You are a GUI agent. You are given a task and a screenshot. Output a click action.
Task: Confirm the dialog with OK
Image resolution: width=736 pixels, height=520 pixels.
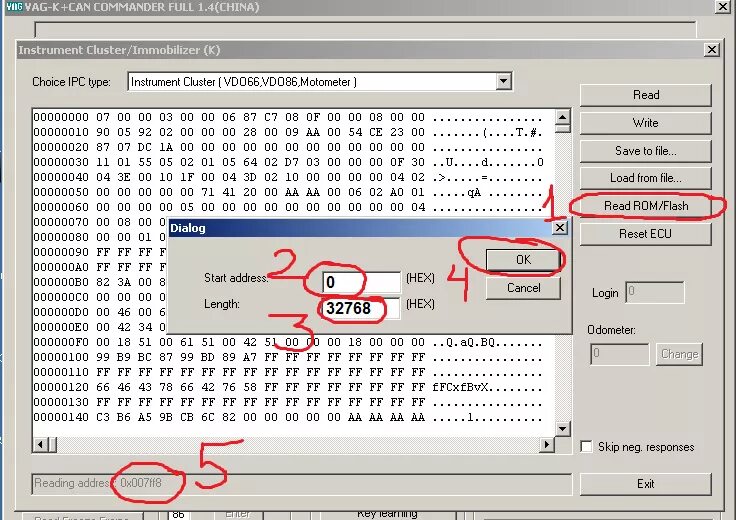(x=523, y=260)
